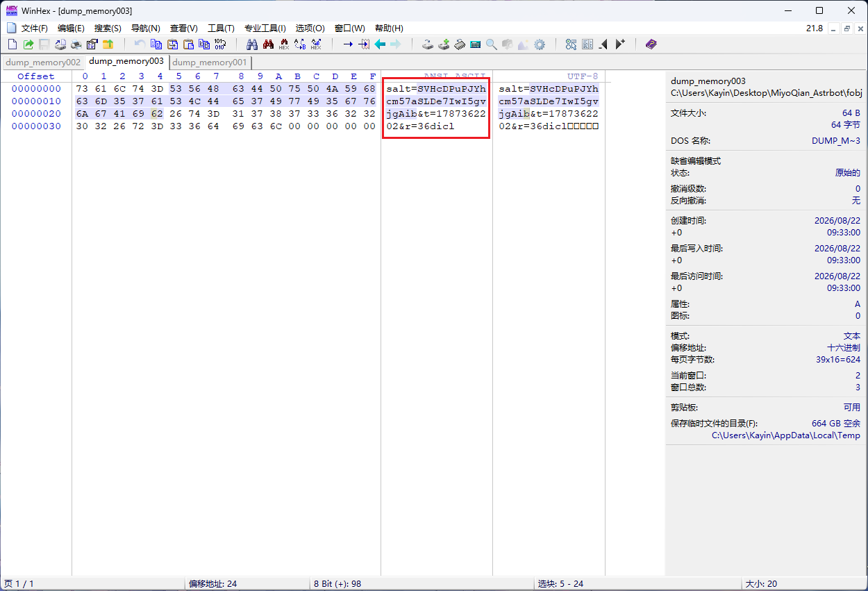Image resolution: width=868 pixels, height=591 pixels.
Task: Click the Undo arrow icon
Action: pos(140,44)
